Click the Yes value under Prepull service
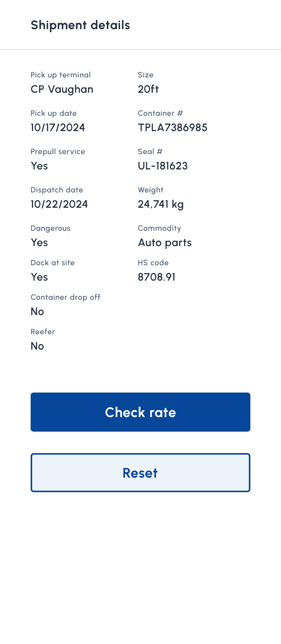The width and height of the screenshot is (281, 644). [39, 166]
